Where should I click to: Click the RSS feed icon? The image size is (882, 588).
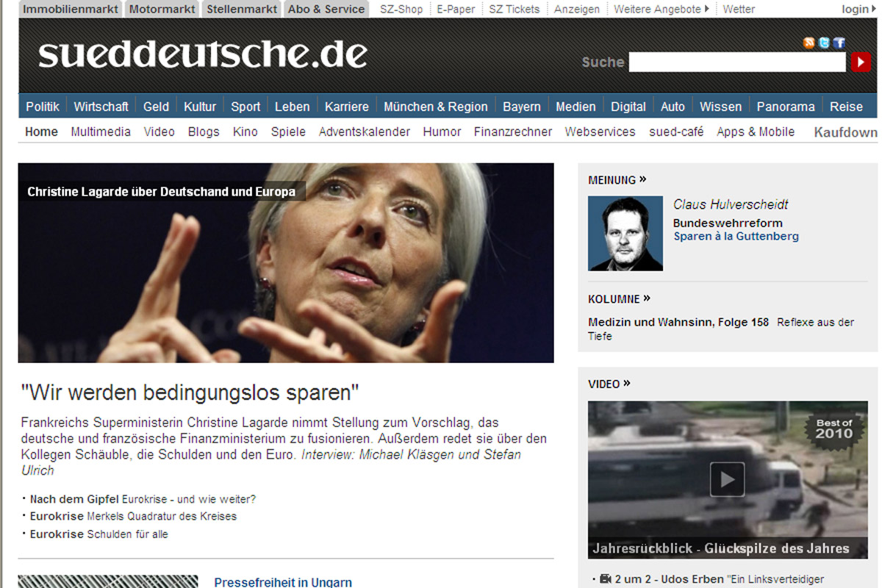pos(809,43)
